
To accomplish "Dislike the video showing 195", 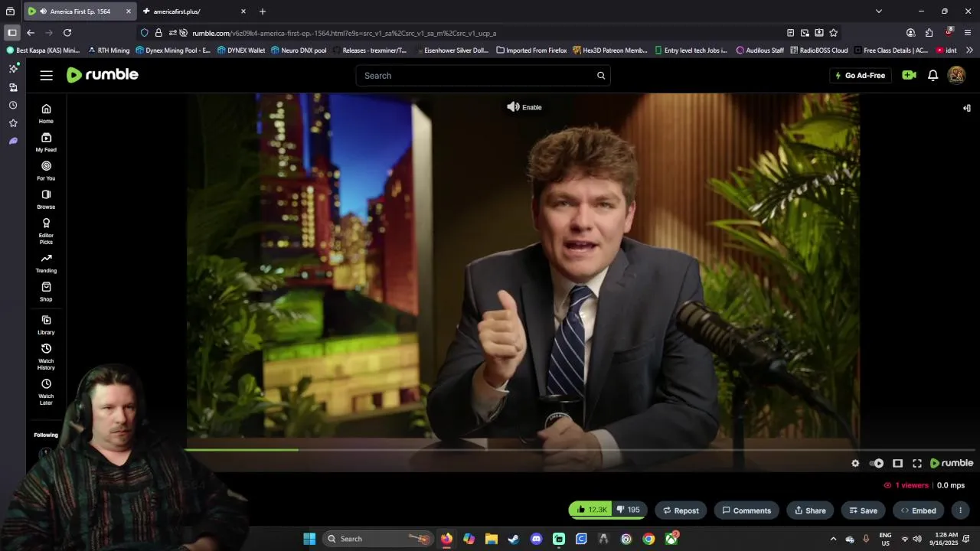I will click(x=629, y=510).
